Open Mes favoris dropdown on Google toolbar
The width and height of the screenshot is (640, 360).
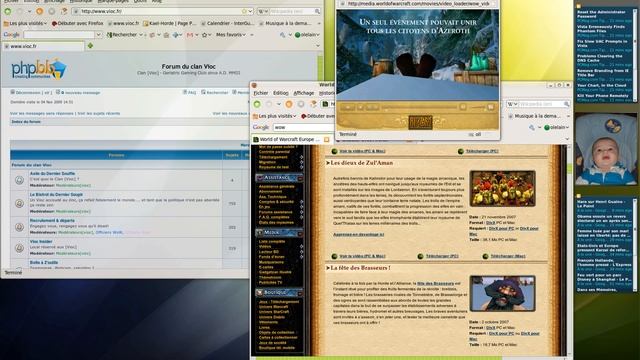[x=231, y=35]
